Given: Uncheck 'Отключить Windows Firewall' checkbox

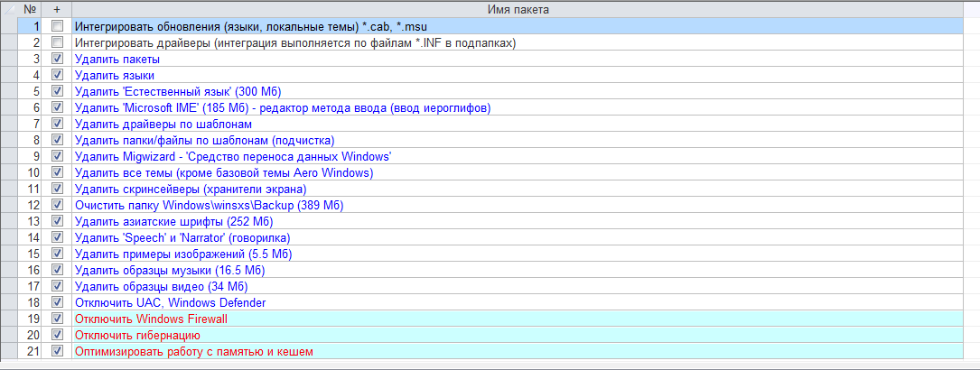Looking at the screenshot, I should (58, 319).
